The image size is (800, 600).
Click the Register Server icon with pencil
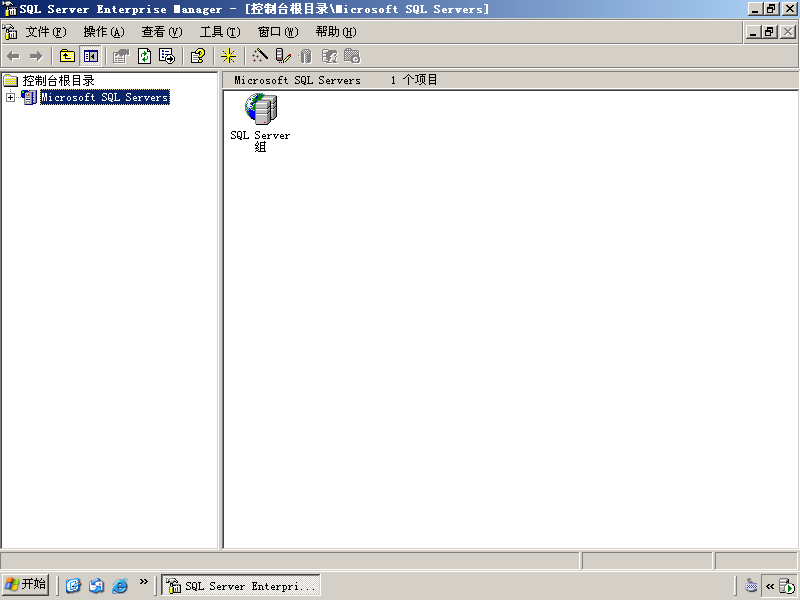coord(283,56)
